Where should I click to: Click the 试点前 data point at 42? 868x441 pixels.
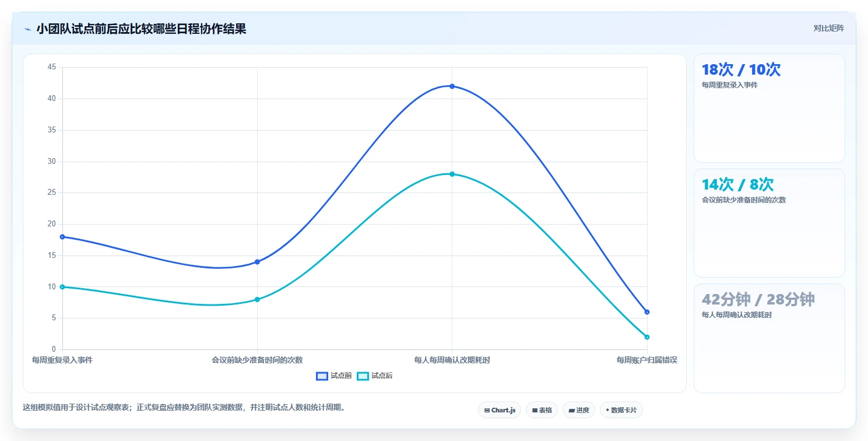(x=452, y=86)
